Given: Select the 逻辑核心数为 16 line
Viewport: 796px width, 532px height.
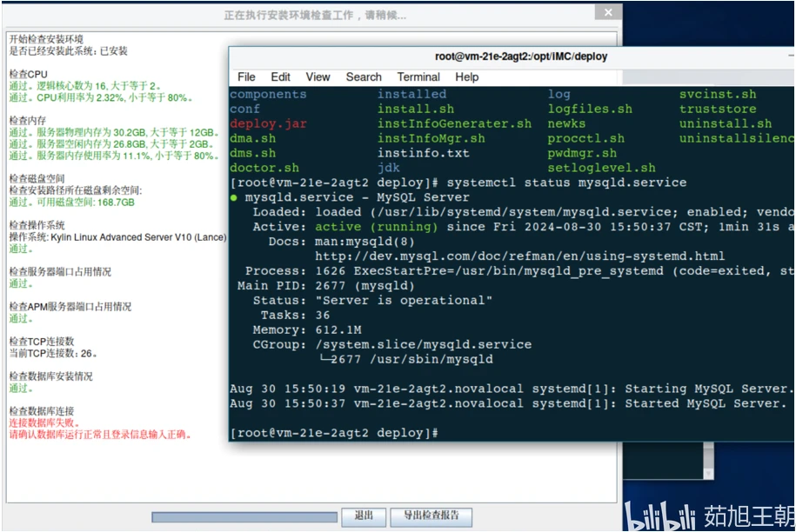Looking at the screenshot, I should [85, 86].
